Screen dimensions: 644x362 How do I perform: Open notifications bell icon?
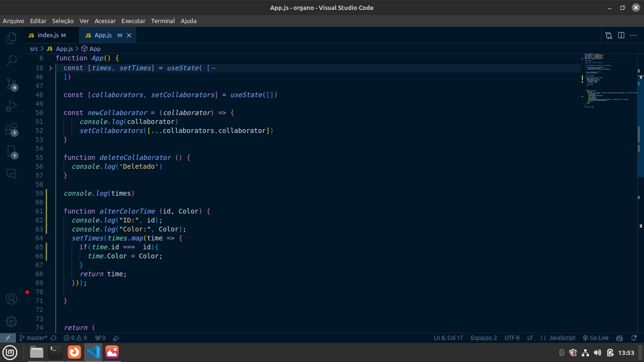(x=633, y=338)
